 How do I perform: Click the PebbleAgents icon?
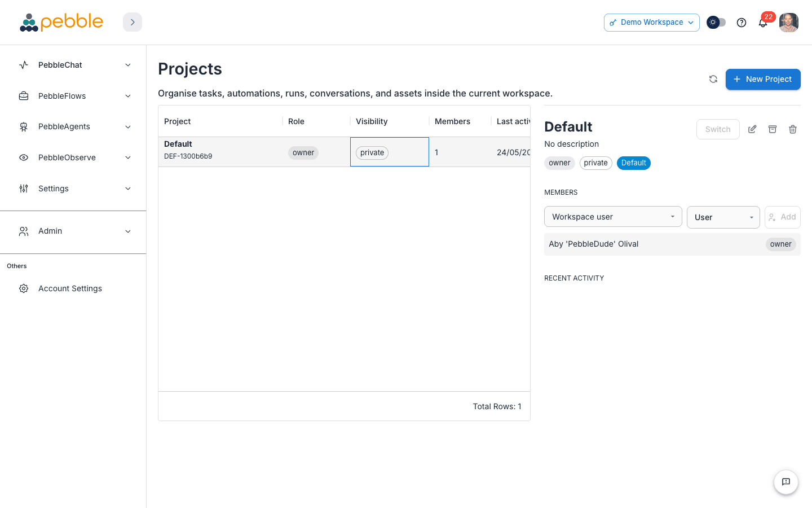pyautogui.click(x=24, y=126)
